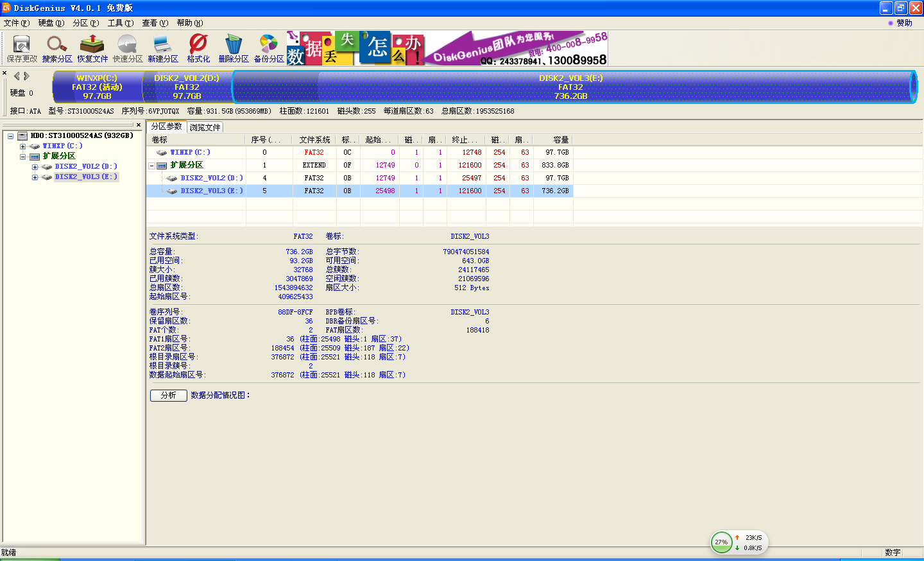Expand the WINXP (C:) tree node
The height and width of the screenshot is (561, 924).
23,146
